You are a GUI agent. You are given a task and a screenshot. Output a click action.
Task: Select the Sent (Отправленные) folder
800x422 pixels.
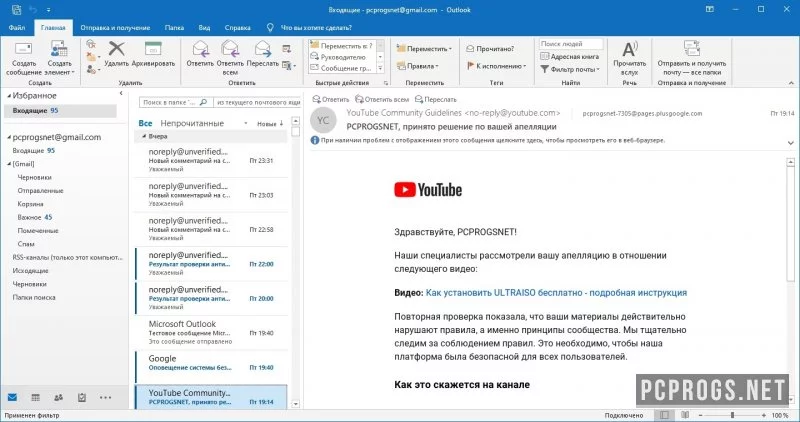click(40, 191)
